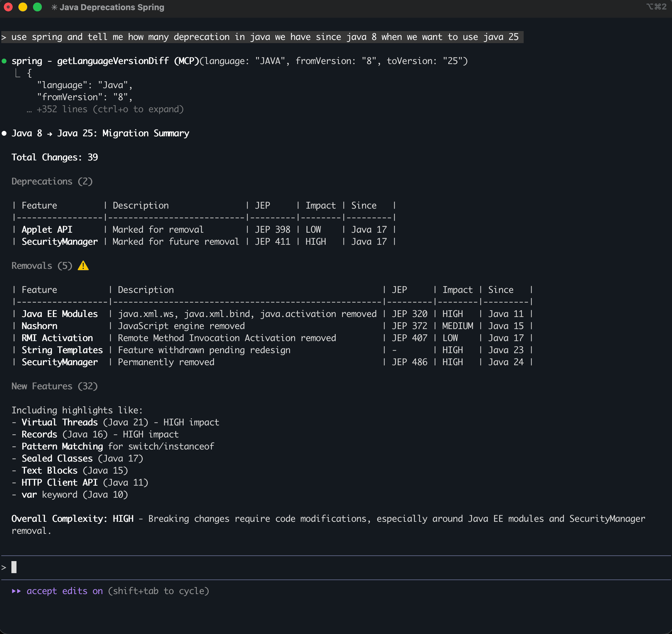
Task: Toggle the accept edits on mode
Action: [64, 591]
